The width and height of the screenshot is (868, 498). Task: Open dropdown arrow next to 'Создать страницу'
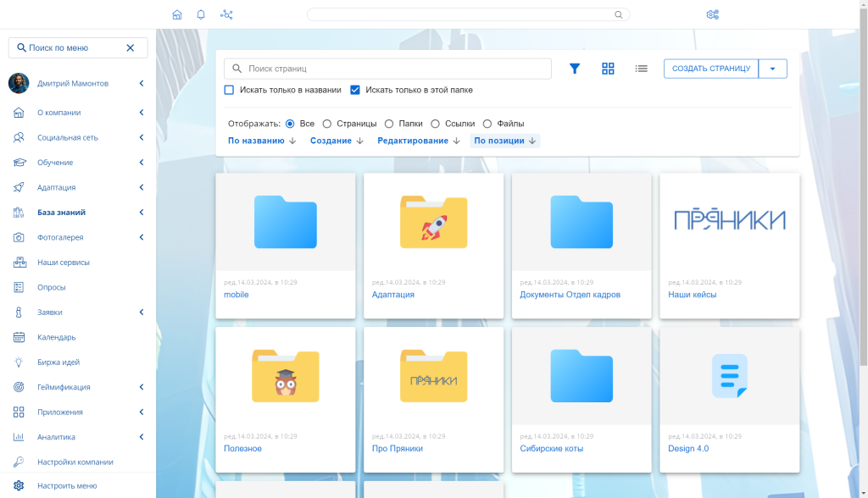point(772,69)
